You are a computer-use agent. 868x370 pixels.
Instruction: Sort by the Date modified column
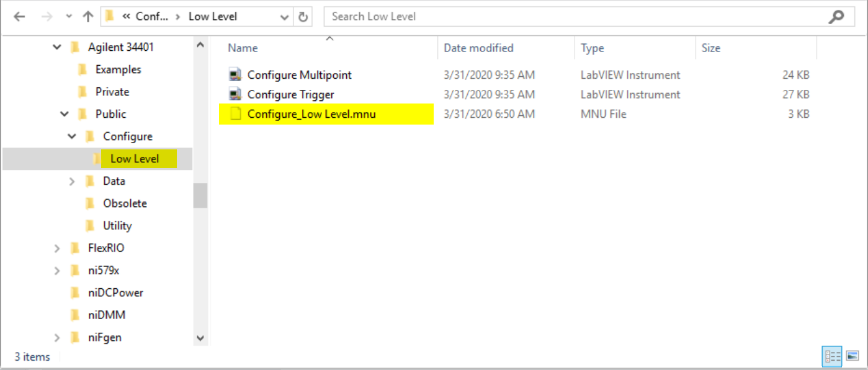click(x=478, y=48)
